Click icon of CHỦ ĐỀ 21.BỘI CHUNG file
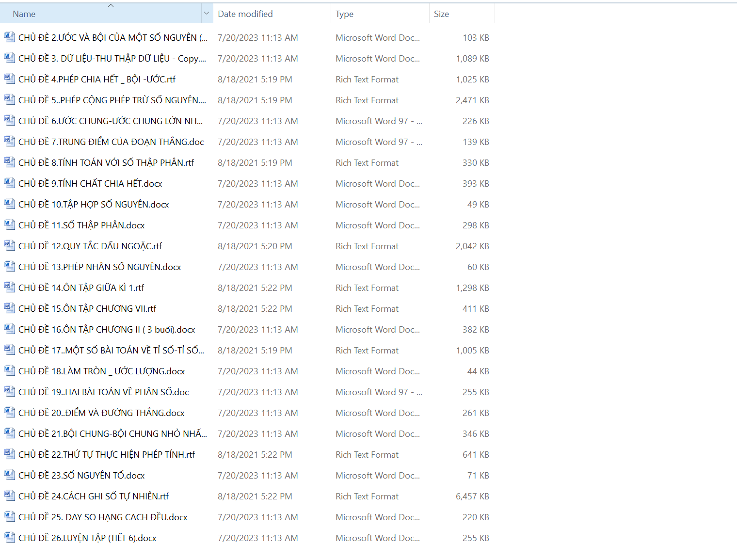Viewport: 737px width, 560px height. [x=10, y=433]
